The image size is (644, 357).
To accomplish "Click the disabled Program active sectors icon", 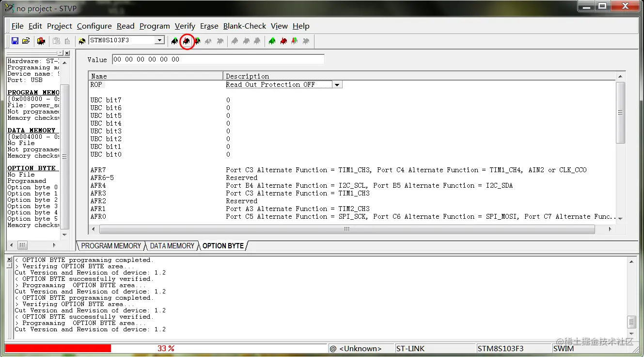I will coord(246,41).
